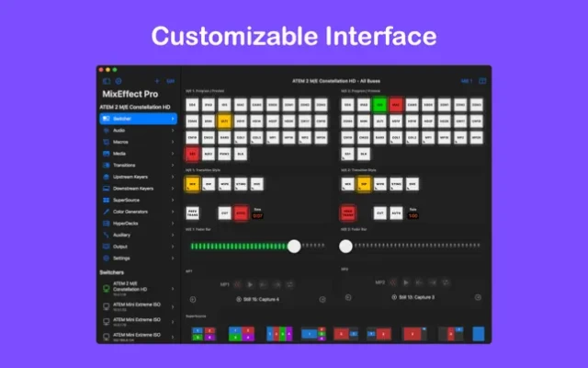Click the previous still arrow for MP1

click(194, 299)
